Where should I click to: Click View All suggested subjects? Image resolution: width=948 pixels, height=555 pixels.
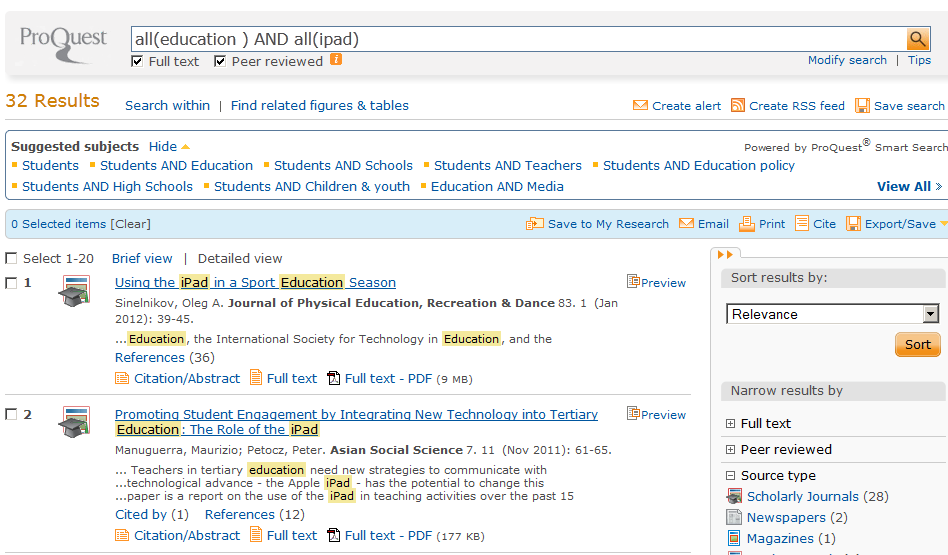pyautogui.click(x=909, y=186)
